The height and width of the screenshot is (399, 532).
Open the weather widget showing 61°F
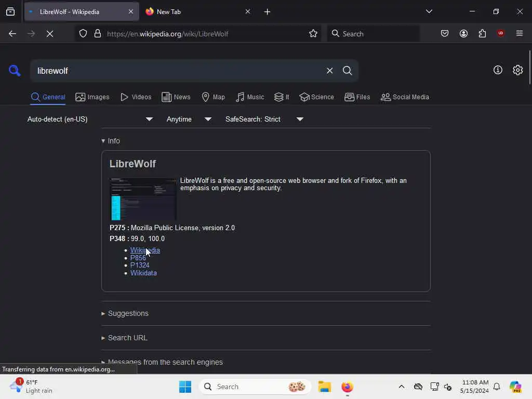coord(31,387)
